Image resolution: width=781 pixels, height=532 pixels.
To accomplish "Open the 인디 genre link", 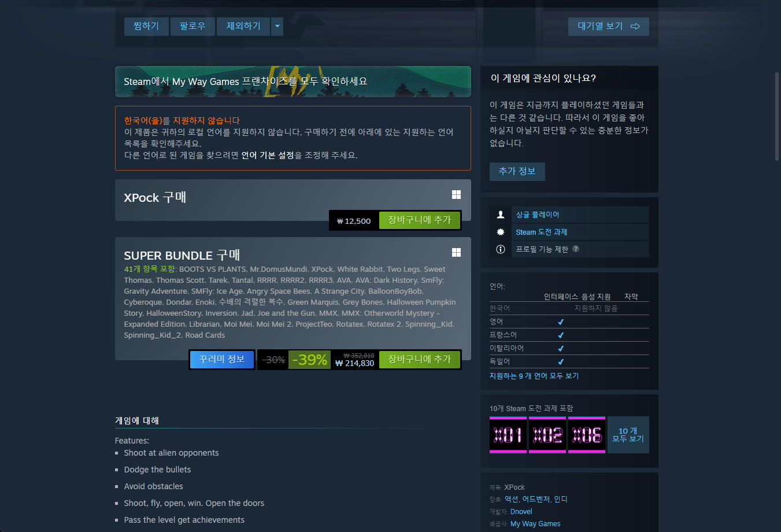I will pyautogui.click(x=561, y=499).
